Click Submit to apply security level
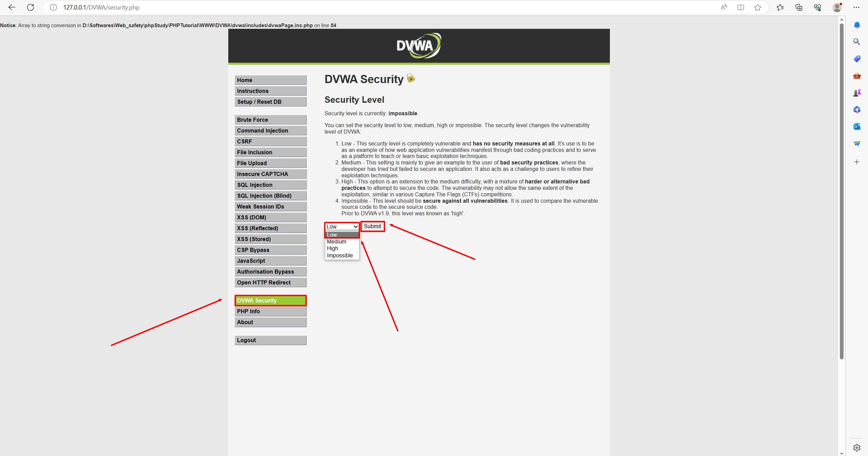 pos(372,226)
